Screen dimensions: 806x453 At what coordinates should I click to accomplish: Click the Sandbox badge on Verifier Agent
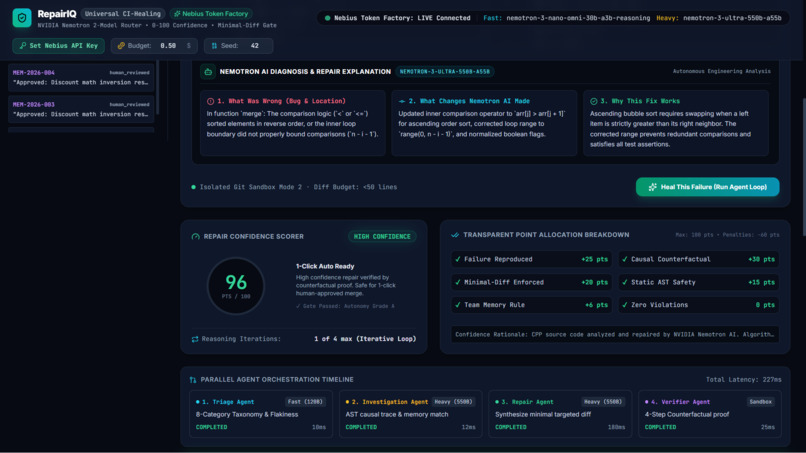tap(760, 402)
